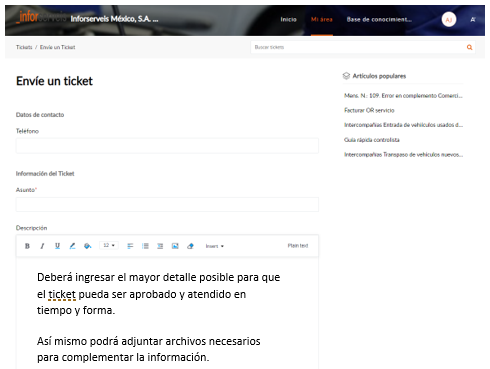490x369 pixels.
Task: Open Intercompañías Traspaso de vehículos nuevos article
Action: [403, 154]
